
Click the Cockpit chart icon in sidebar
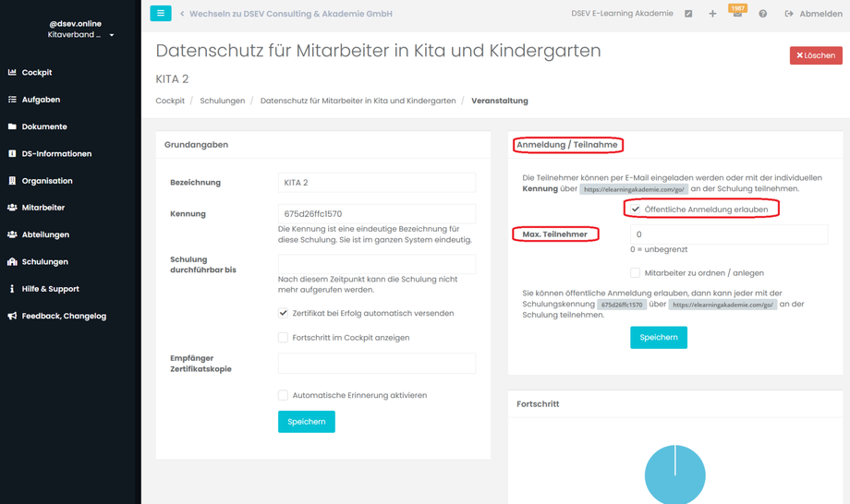[x=12, y=72]
